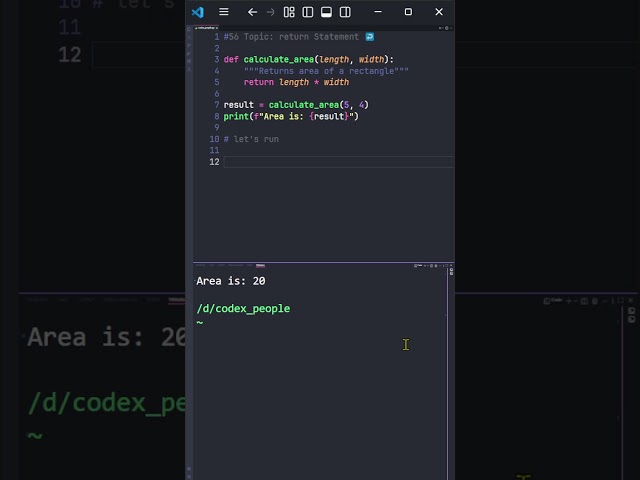Click 'Area is: 20' terminal output
The image size is (640, 480).
231,281
